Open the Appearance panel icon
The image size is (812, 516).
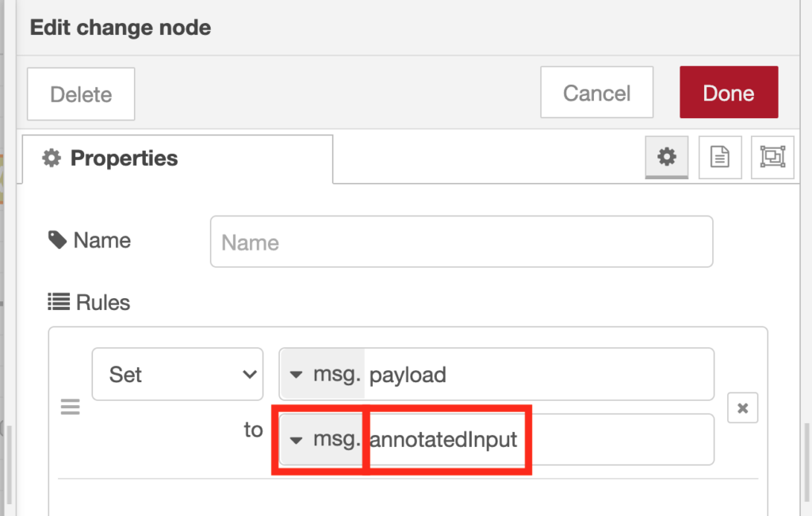coord(772,157)
